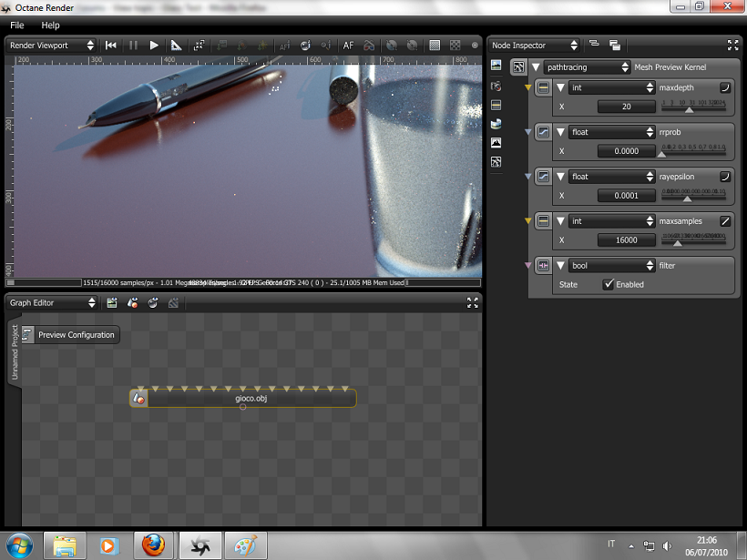Open the File menu
747x560 pixels.
coord(17,25)
